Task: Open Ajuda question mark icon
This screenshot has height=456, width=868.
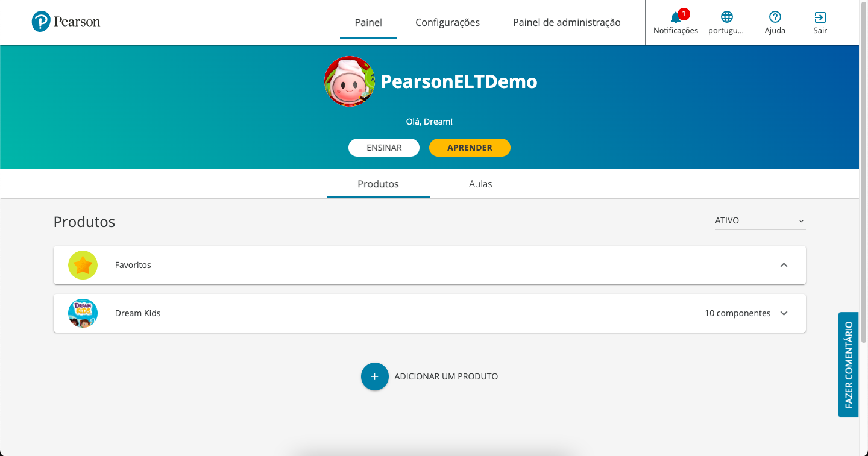Action: (x=775, y=17)
